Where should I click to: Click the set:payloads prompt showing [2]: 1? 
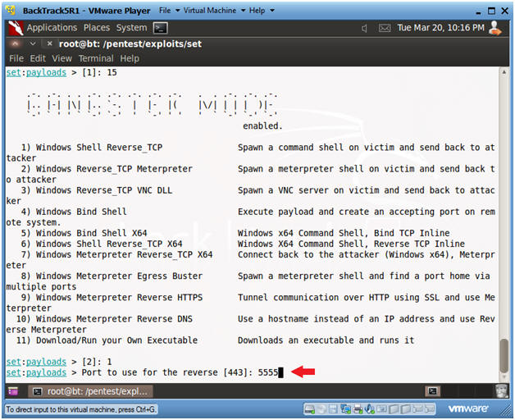pos(59,362)
